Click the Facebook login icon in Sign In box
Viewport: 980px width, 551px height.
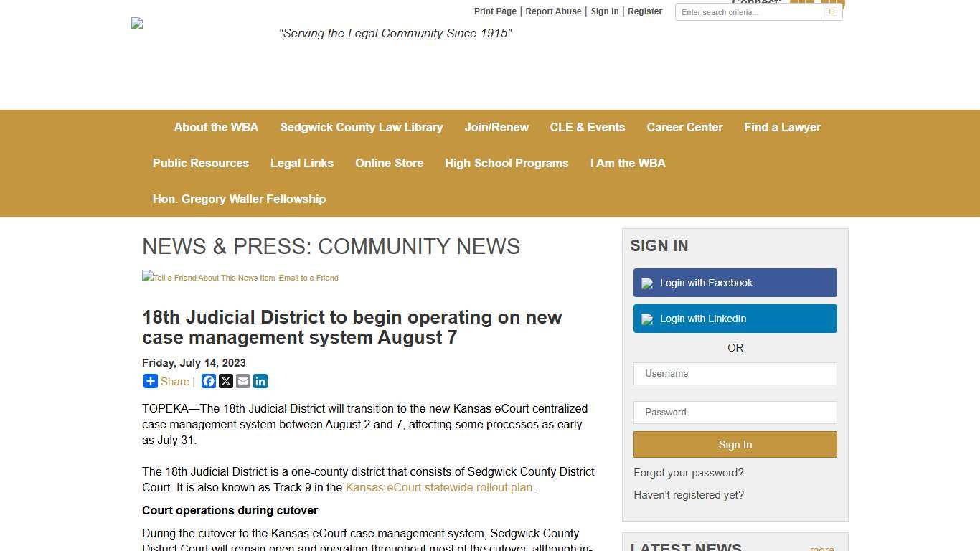[645, 283]
